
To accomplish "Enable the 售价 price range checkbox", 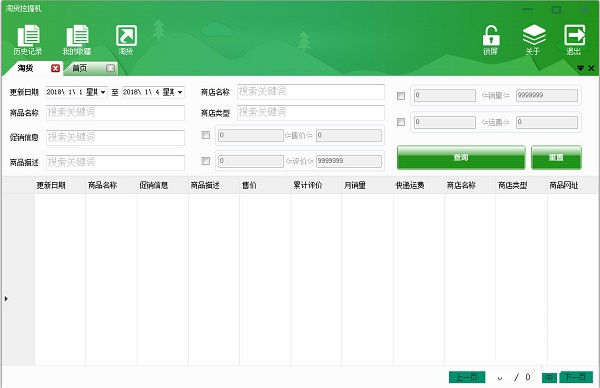I will point(206,135).
